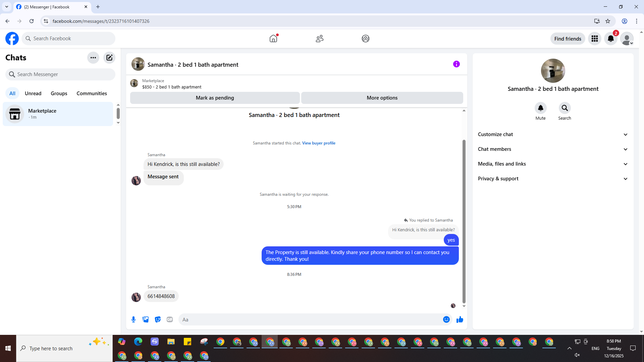The image size is (644, 362).
Task: Open Microsoft Edge from taskbar
Action: point(138,342)
